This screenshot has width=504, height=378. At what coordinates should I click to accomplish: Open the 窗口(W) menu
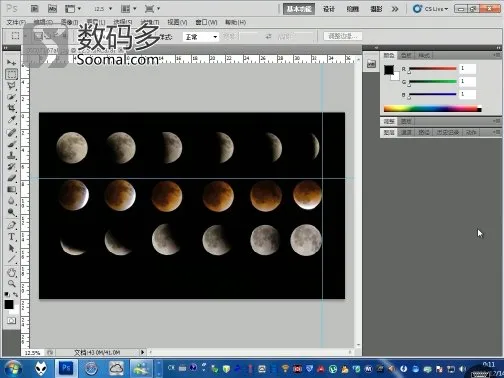pyautogui.click(x=206, y=22)
